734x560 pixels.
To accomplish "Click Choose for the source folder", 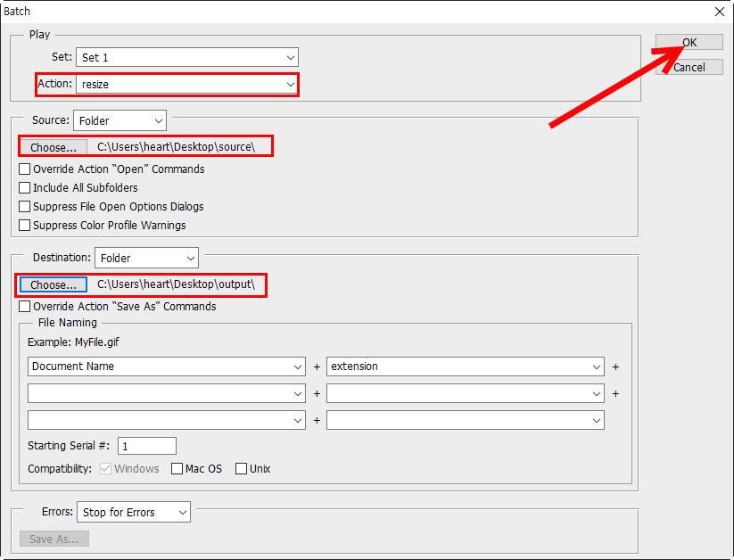I will point(54,147).
